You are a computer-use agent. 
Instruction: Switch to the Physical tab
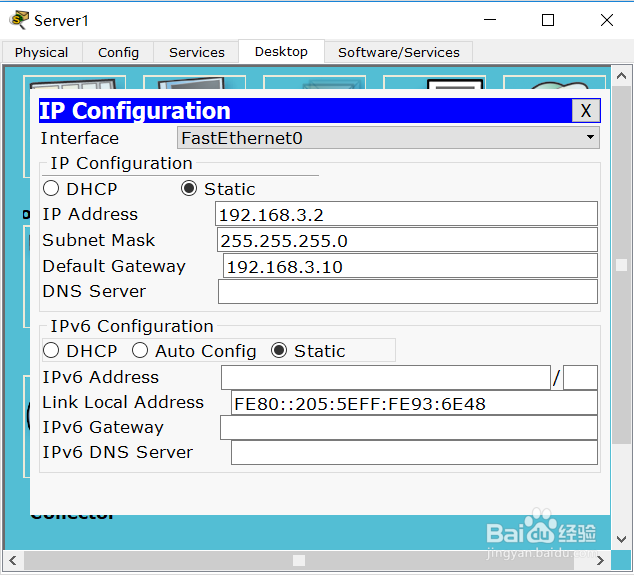click(41, 53)
